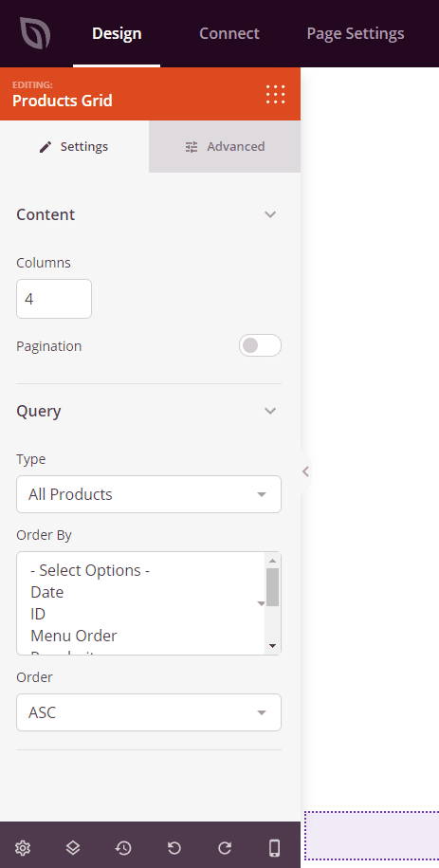Screen dimensions: 439x868
Task: Open the layers navigation icon
Action: 73,847
